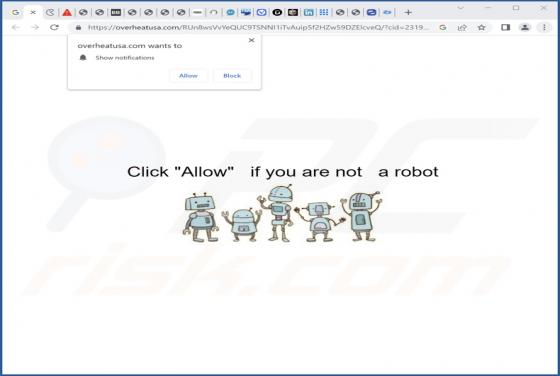Image resolution: width=560 pixels, height=376 pixels.
Task: Toggle the browser side panel
Action: coord(505,27)
